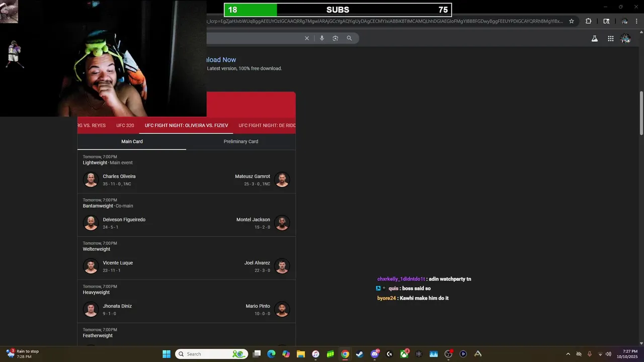
Task: Click Mario Pinto's name
Action: 258,306
